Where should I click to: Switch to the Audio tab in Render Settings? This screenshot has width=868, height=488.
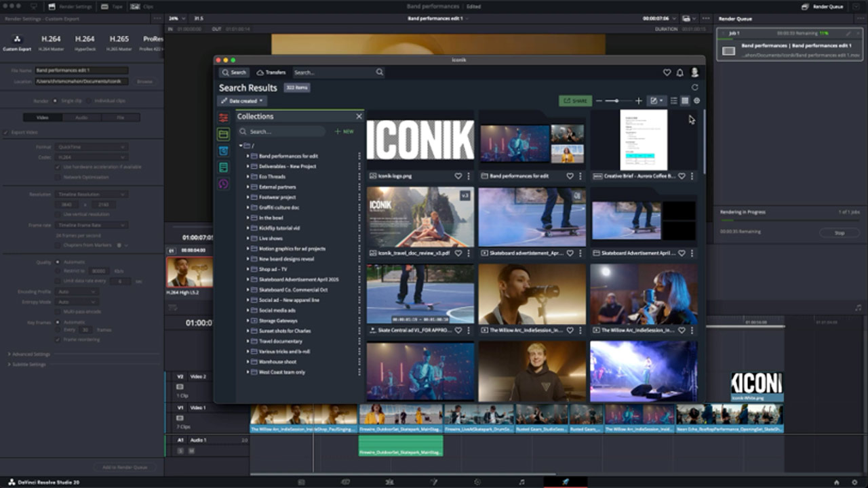(x=81, y=117)
